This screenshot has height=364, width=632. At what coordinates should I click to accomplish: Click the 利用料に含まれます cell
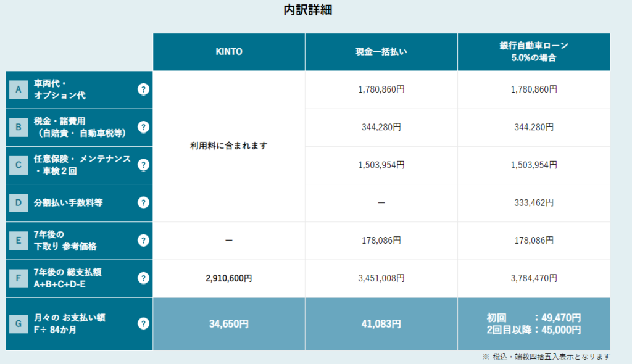point(229,146)
